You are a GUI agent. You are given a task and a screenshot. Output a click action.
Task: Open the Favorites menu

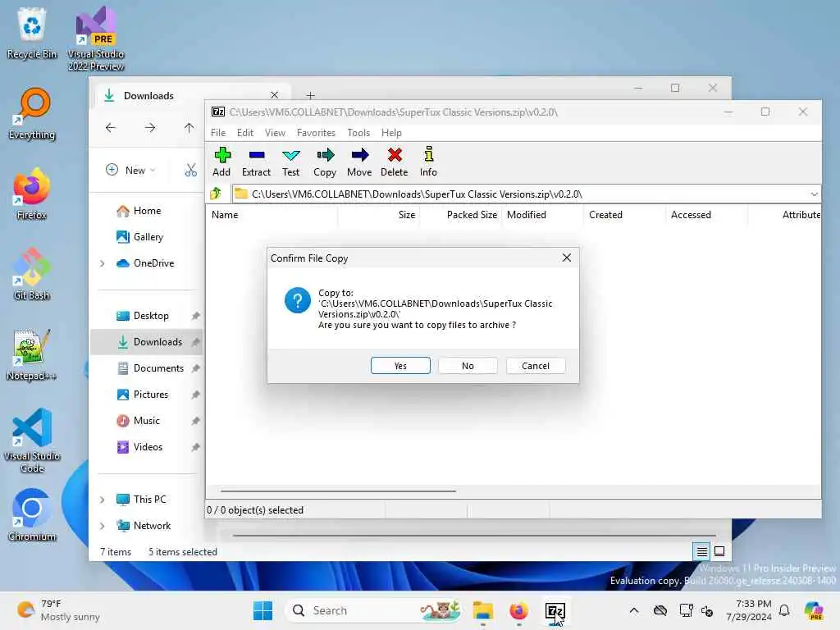316,132
